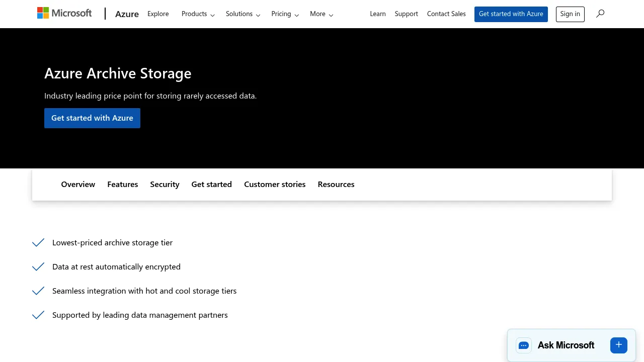Open the search magnifier icon

(600, 14)
